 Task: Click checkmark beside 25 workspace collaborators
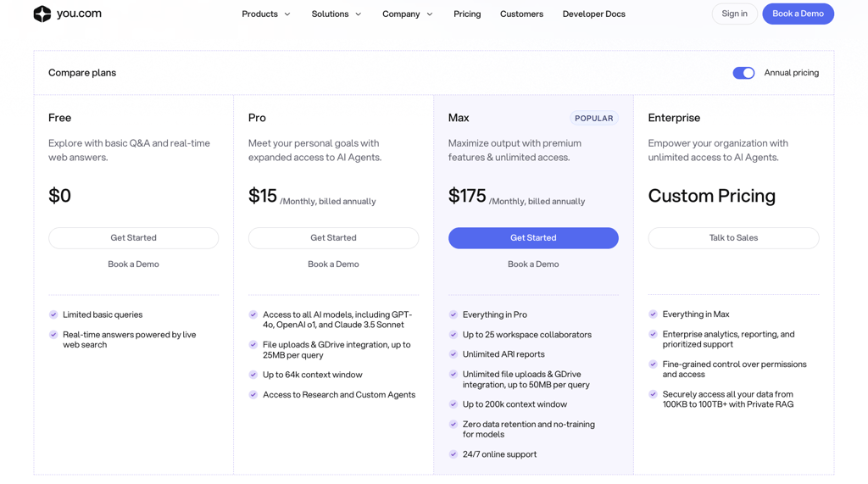pyautogui.click(x=453, y=335)
